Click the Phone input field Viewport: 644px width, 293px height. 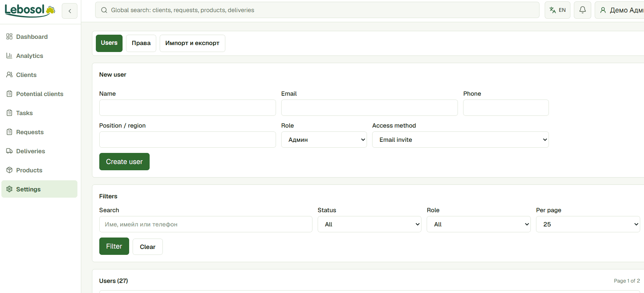point(506,107)
